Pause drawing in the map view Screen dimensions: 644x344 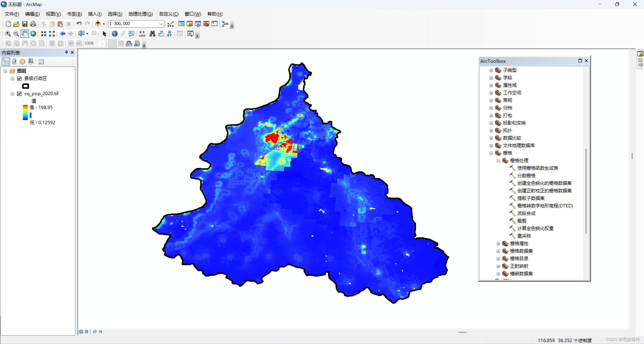pyautogui.click(x=101, y=331)
